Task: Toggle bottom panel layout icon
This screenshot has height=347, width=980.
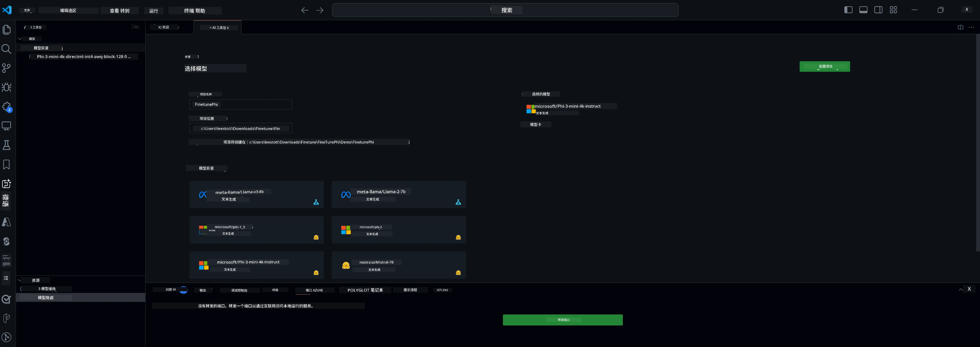Action: 863,10
